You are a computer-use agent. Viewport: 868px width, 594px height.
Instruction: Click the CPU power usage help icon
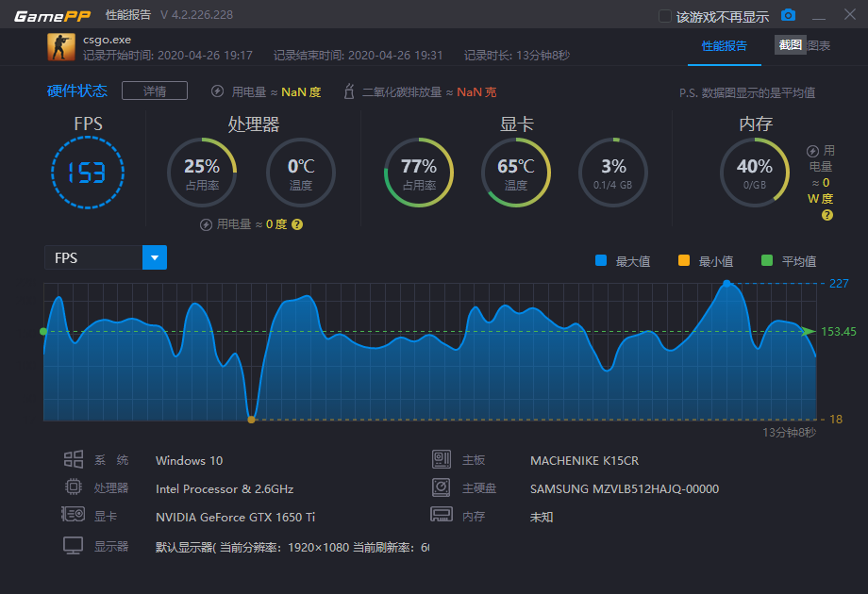click(x=297, y=224)
